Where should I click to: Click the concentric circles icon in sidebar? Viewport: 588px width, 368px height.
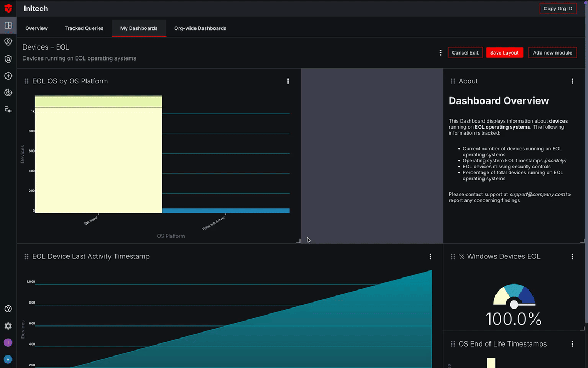pos(8,93)
